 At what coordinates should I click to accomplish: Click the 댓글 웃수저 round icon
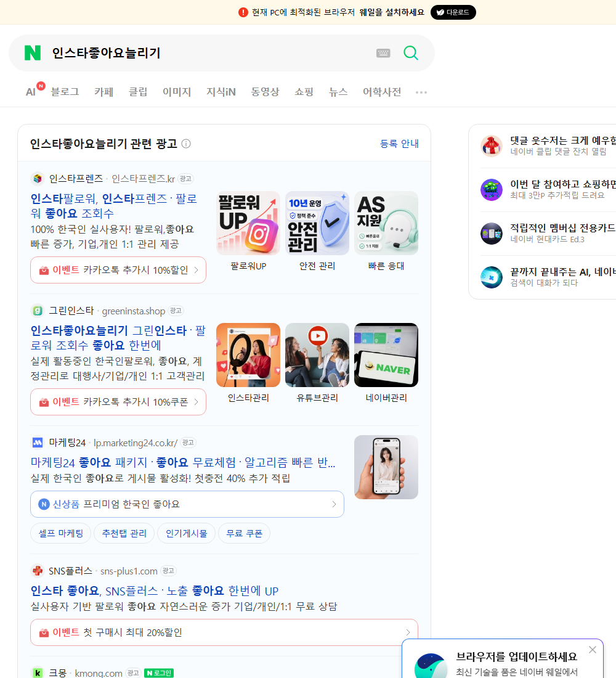tap(492, 145)
